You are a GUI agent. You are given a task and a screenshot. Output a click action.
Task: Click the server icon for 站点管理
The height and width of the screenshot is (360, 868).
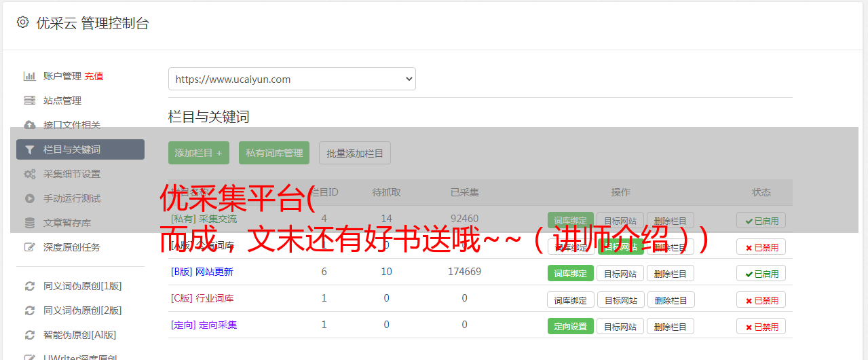coord(29,101)
